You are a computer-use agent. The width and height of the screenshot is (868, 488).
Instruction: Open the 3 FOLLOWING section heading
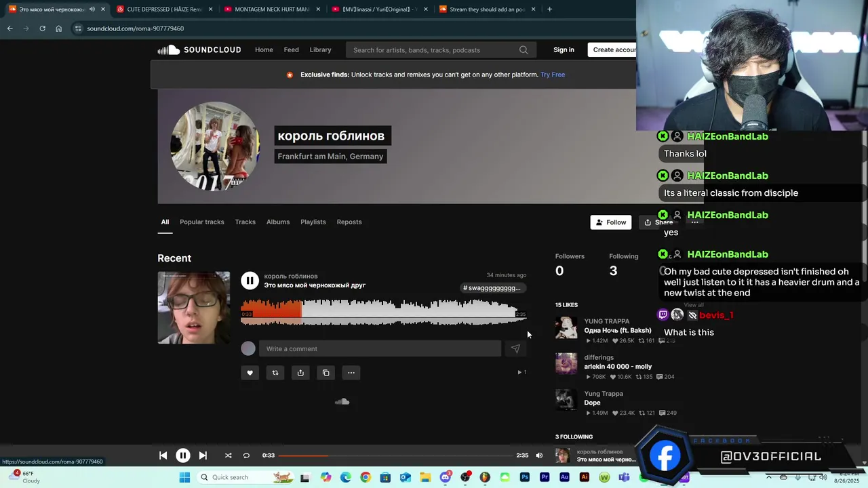click(x=574, y=437)
